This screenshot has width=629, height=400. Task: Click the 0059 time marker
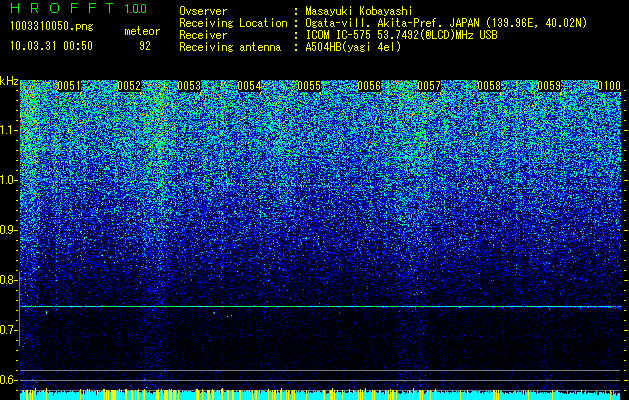coord(549,86)
